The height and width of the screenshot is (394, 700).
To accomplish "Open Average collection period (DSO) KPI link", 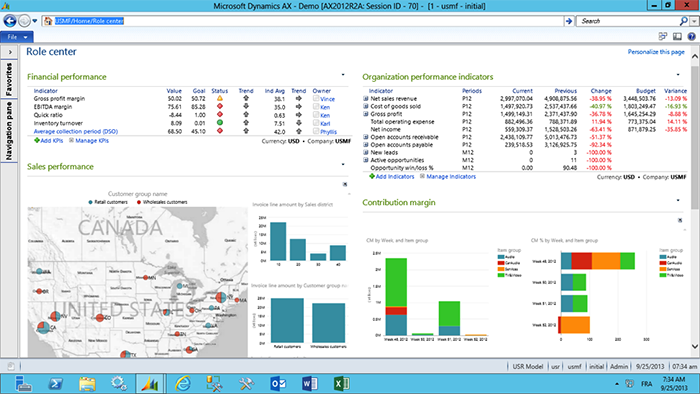I will click(76, 132).
